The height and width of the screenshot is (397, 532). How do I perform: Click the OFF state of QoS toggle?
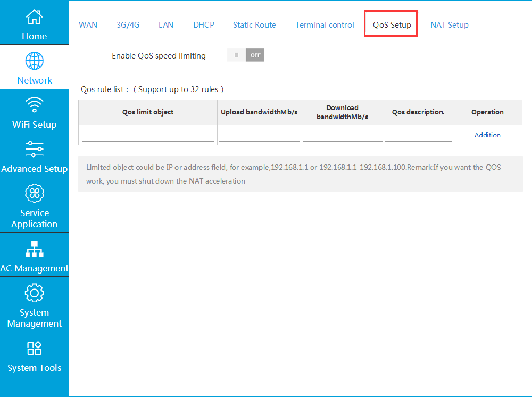coord(255,55)
